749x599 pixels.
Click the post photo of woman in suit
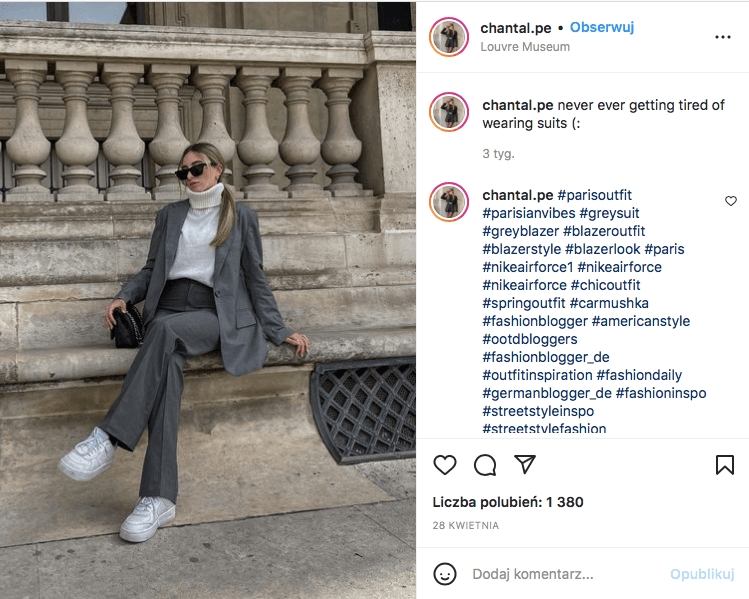tap(208, 300)
